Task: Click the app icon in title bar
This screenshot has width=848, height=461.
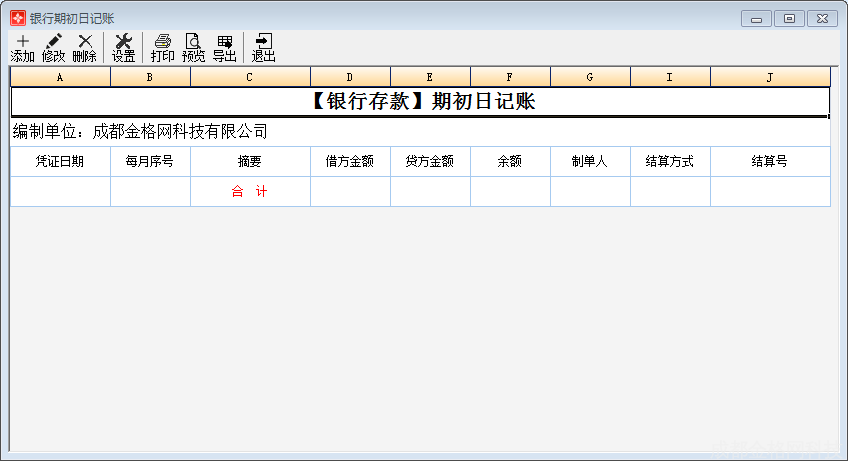Action: click(17, 18)
